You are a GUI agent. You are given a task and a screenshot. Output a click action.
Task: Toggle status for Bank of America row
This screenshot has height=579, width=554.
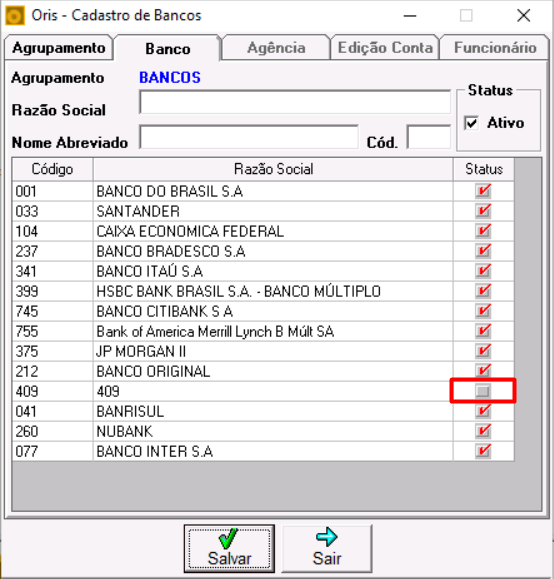(483, 331)
